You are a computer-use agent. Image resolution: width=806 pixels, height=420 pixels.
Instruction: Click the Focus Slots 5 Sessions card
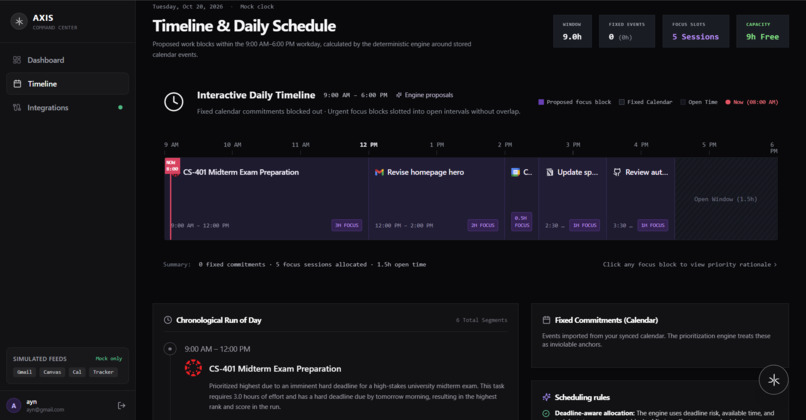[x=695, y=31]
